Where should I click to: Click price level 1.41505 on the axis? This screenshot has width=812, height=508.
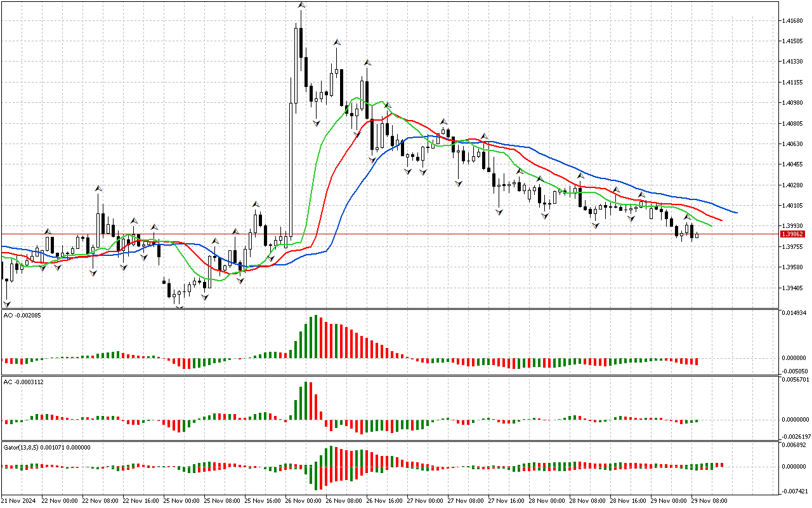click(x=792, y=41)
